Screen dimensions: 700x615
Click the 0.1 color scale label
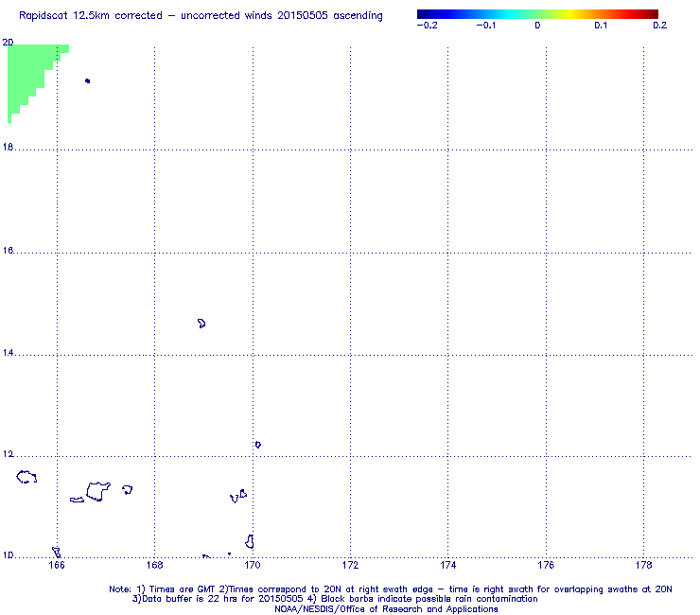tap(601, 26)
